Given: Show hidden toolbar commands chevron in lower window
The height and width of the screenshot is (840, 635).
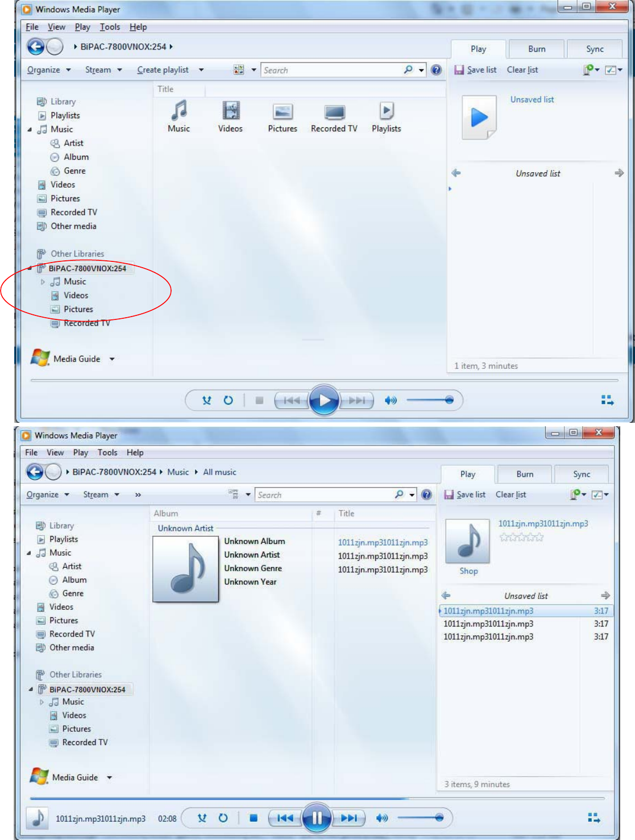Looking at the screenshot, I should [138, 495].
